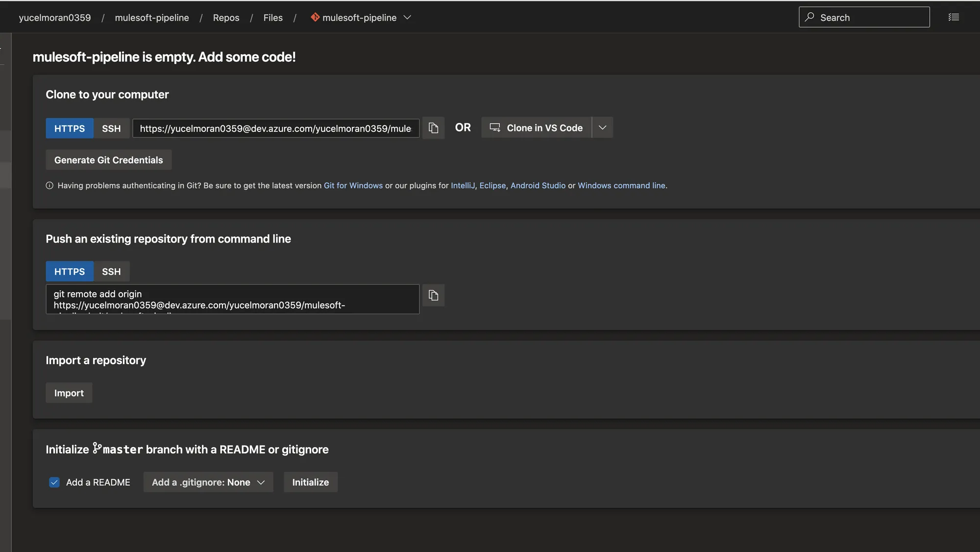The height and width of the screenshot is (552, 980).
Task: Open Android Studio plugin link
Action: 538,186
